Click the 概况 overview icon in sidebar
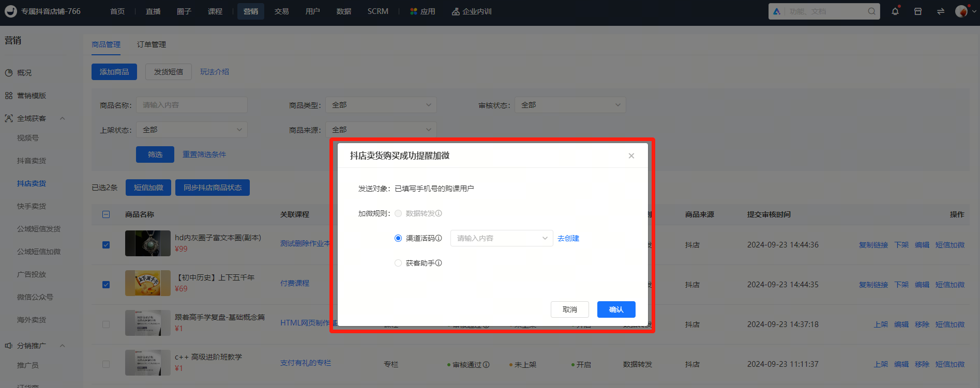 click(9, 73)
